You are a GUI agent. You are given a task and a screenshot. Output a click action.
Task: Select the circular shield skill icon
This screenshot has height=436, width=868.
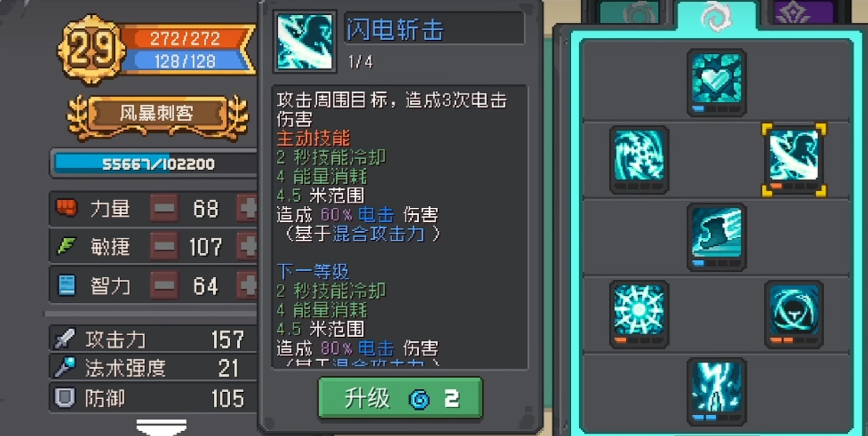793,314
